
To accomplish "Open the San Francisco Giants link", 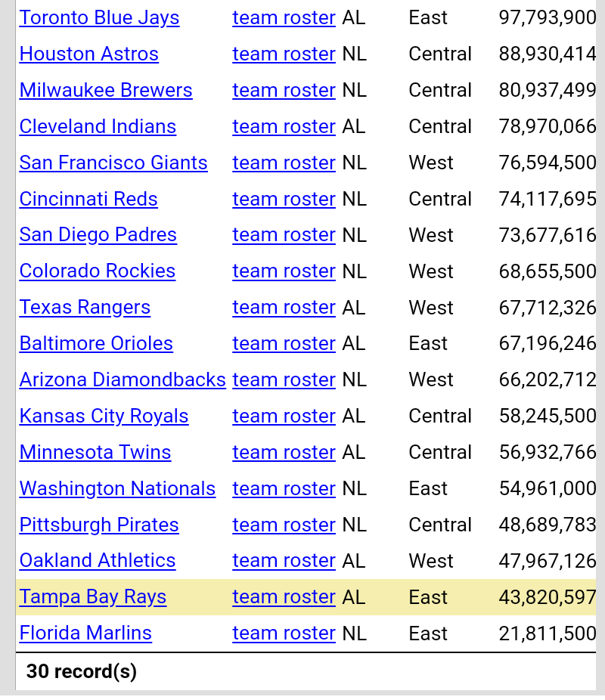I will pos(113,163).
